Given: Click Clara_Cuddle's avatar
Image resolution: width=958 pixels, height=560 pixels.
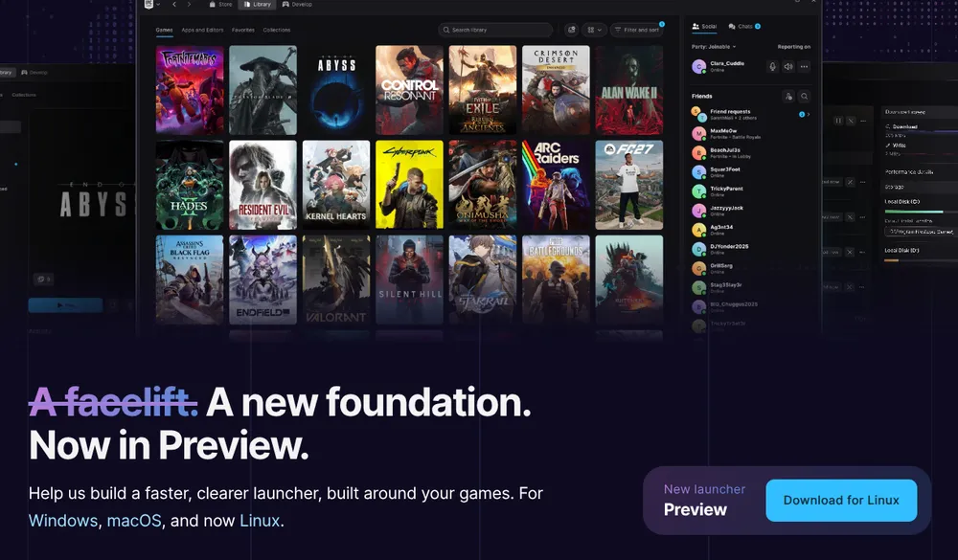Looking at the screenshot, I should (698, 67).
